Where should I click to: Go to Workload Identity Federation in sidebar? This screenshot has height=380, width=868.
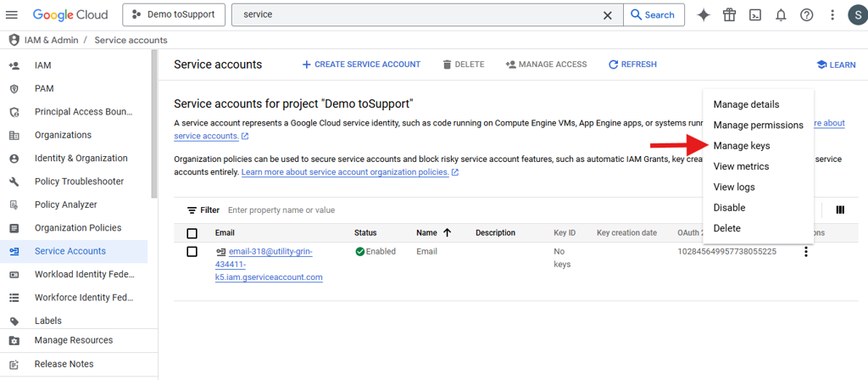click(x=83, y=274)
